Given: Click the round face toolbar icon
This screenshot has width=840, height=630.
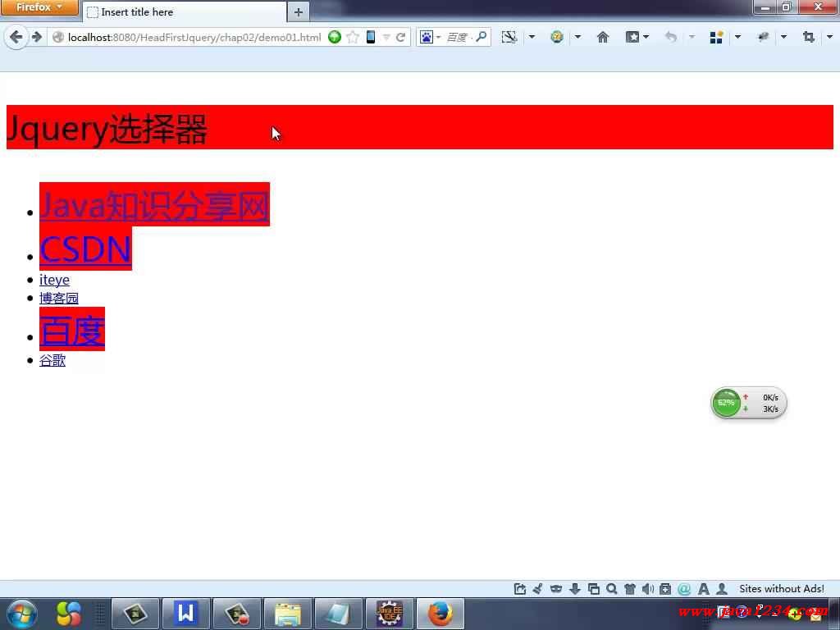Looking at the screenshot, I should (557, 37).
